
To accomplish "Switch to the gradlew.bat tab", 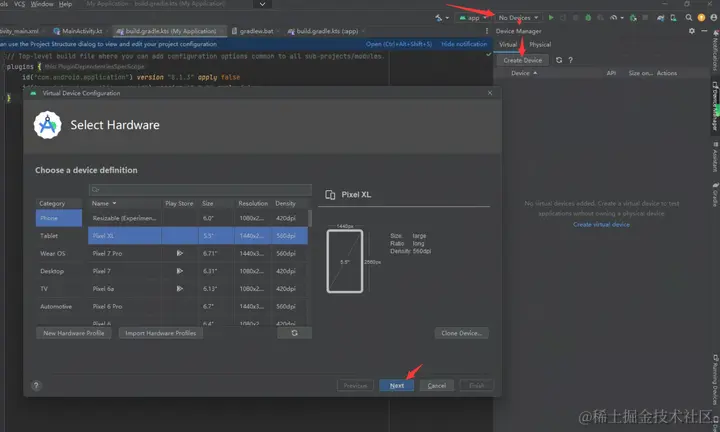I will coord(255,31).
